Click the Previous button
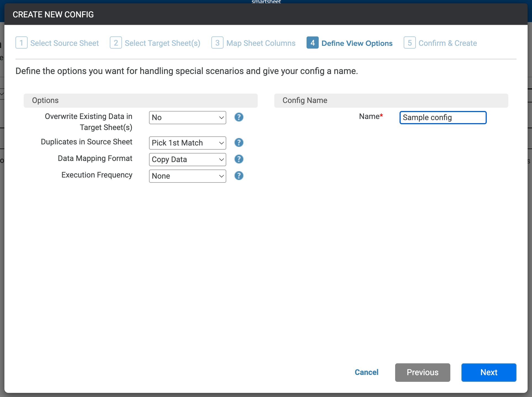 tap(422, 372)
